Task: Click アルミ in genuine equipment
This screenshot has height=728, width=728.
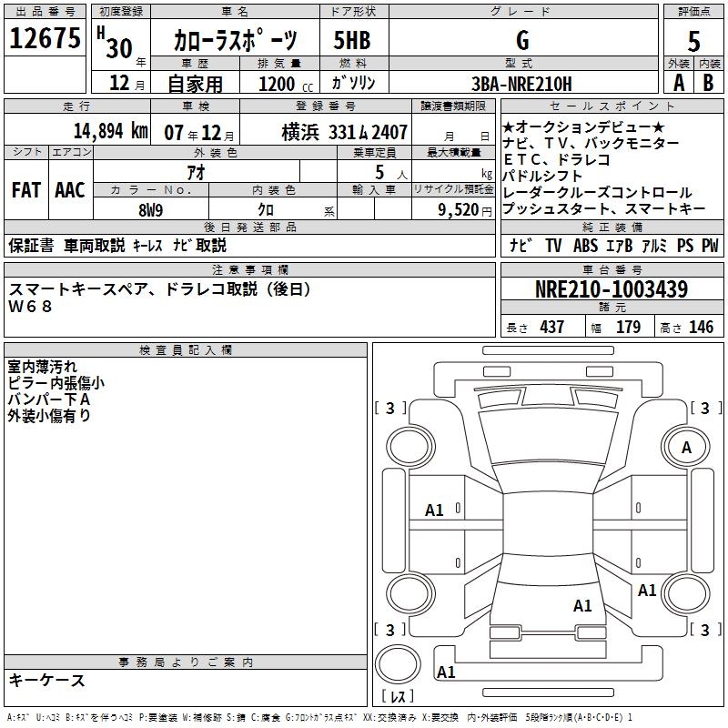Action: point(654,246)
